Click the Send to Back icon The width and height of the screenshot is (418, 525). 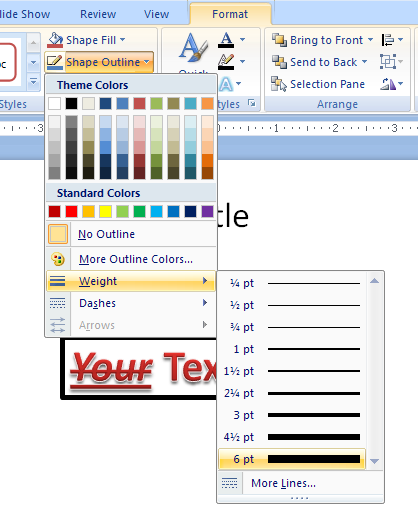(x=279, y=62)
